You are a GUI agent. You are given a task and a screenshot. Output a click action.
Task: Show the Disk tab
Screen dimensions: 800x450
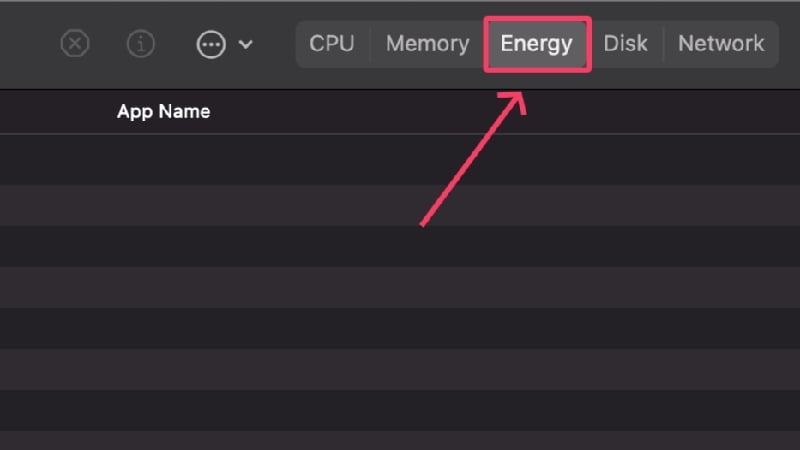(x=626, y=44)
